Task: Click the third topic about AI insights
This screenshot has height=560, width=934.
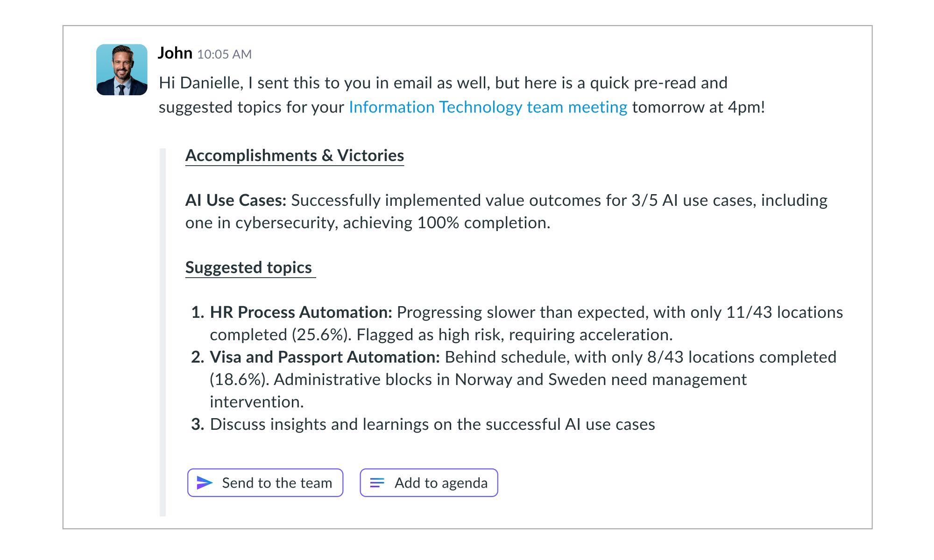Action: pos(423,424)
